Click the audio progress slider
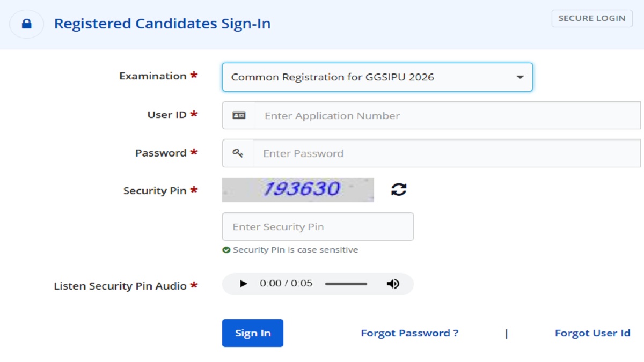 [346, 284]
